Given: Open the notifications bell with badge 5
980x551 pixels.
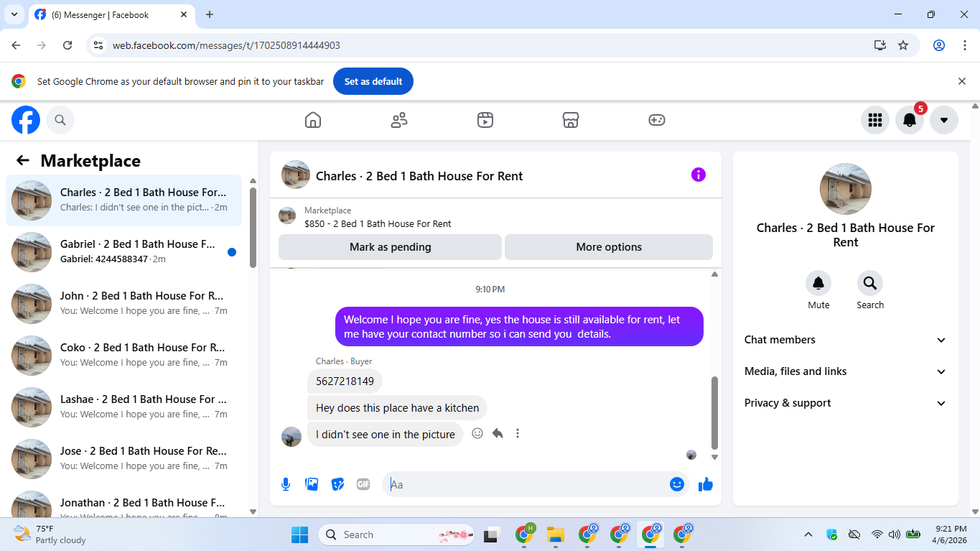Looking at the screenshot, I should 910,120.
